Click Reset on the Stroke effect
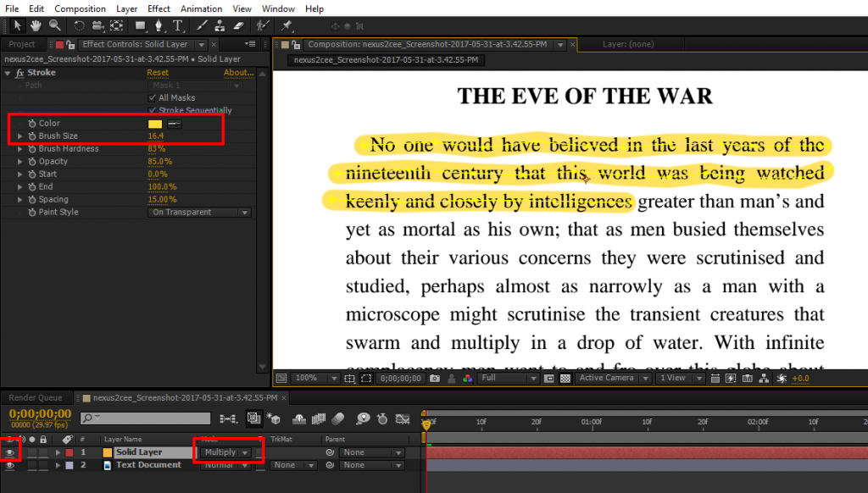This screenshot has height=493, width=868. [x=159, y=72]
